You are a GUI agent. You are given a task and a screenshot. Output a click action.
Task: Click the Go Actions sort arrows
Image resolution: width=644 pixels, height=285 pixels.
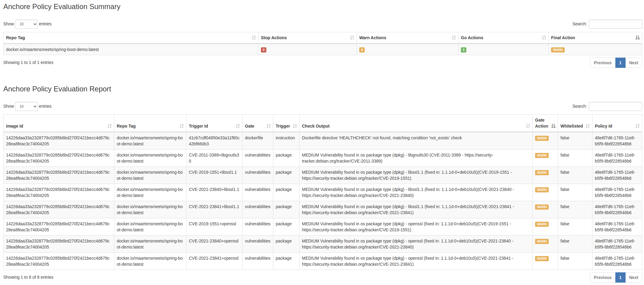[x=544, y=38]
